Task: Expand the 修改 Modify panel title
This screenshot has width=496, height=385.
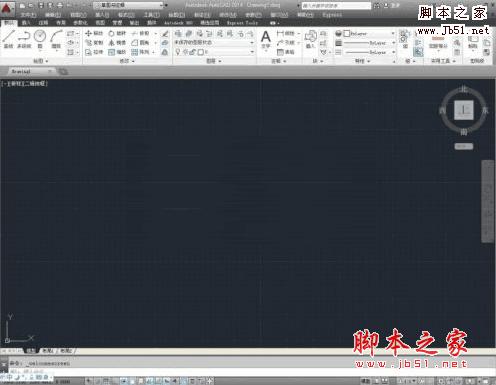Action: (x=127, y=61)
